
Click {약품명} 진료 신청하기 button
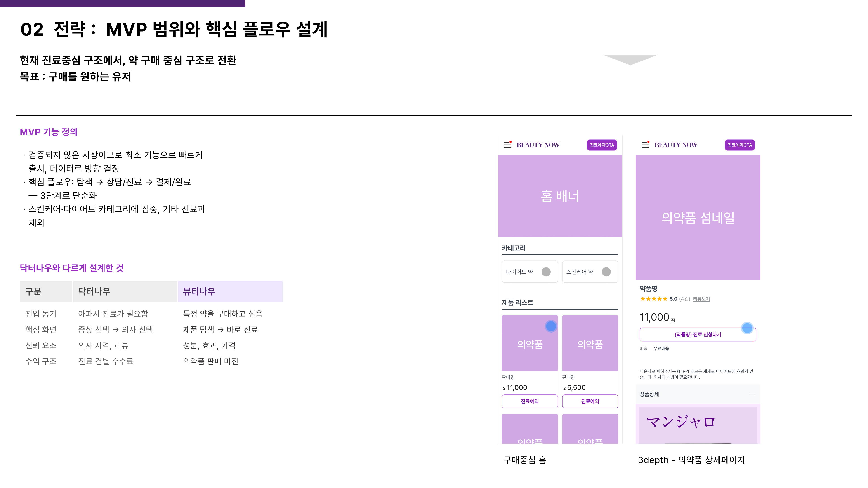point(698,334)
